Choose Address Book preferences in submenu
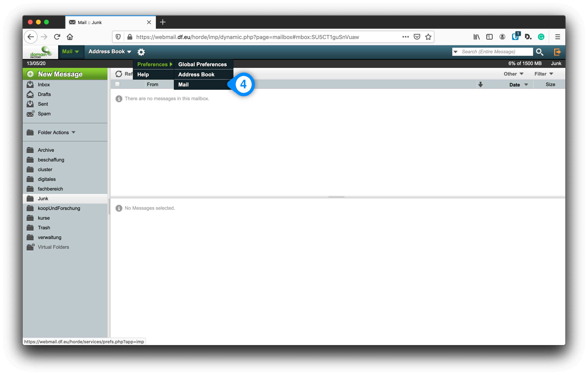Image resolution: width=588 pixels, height=375 pixels. pos(203,74)
